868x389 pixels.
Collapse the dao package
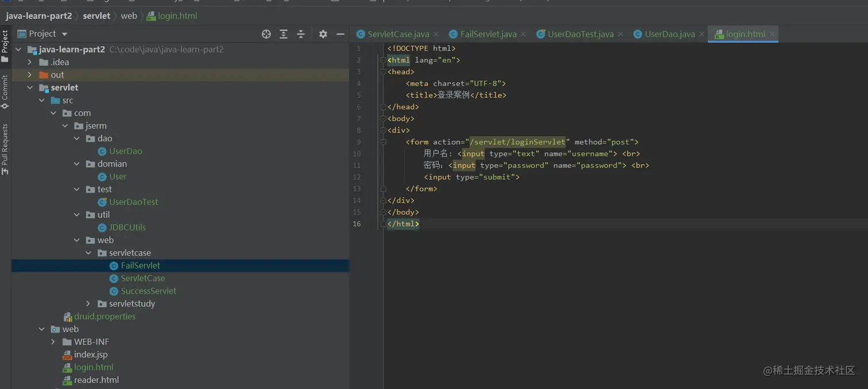[x=77, y=138]
